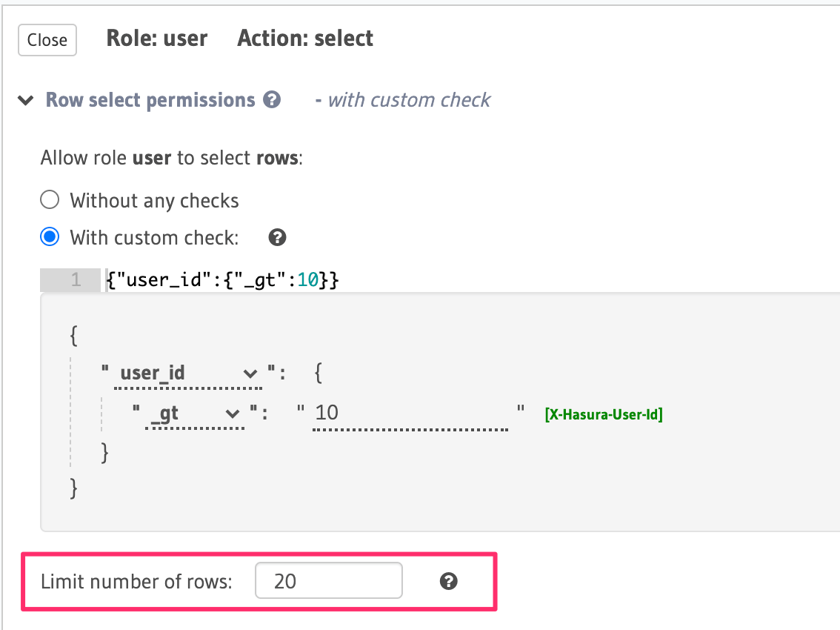Insert the X-Hasura-User-Id session variable
This screenshot has height=630, width=840.
point(604,414)
